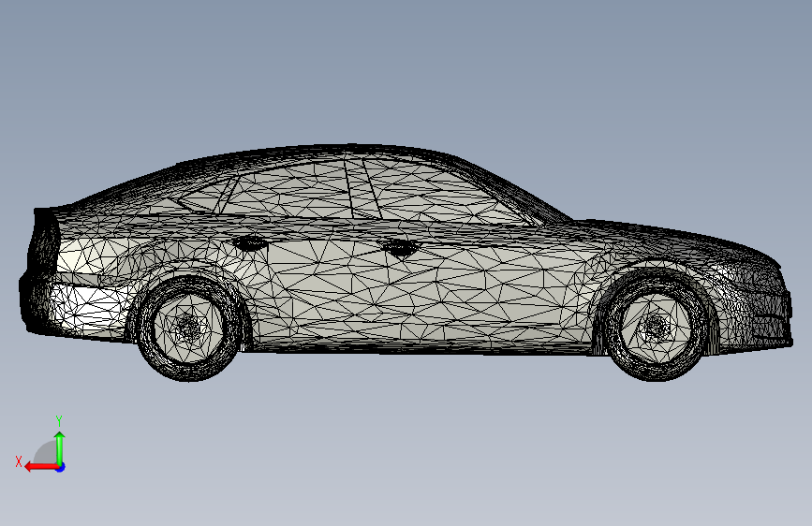
Task: Click the blue Z axis dot
Action: pyautogui.click(x=61, y=467)
